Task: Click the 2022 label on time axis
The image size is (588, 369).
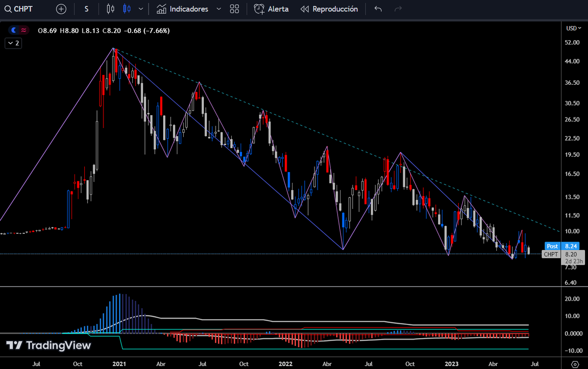Action: point(285,364)
